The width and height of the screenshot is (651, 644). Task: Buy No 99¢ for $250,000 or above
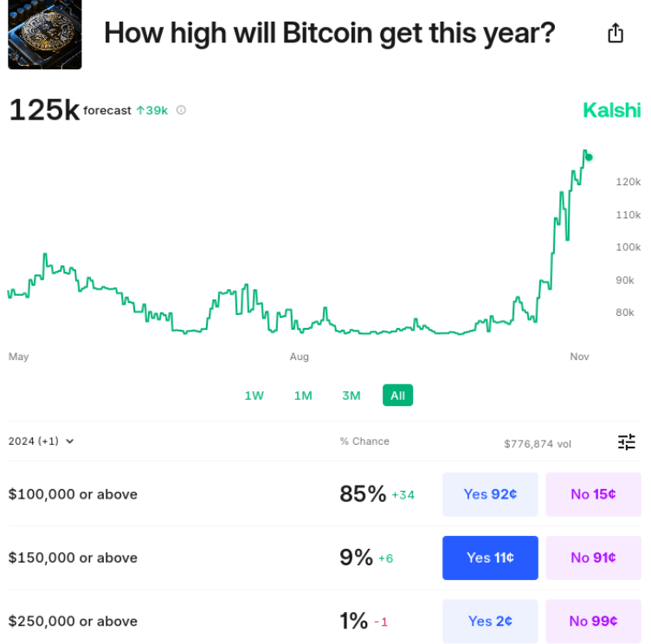(x=593, y=621)
